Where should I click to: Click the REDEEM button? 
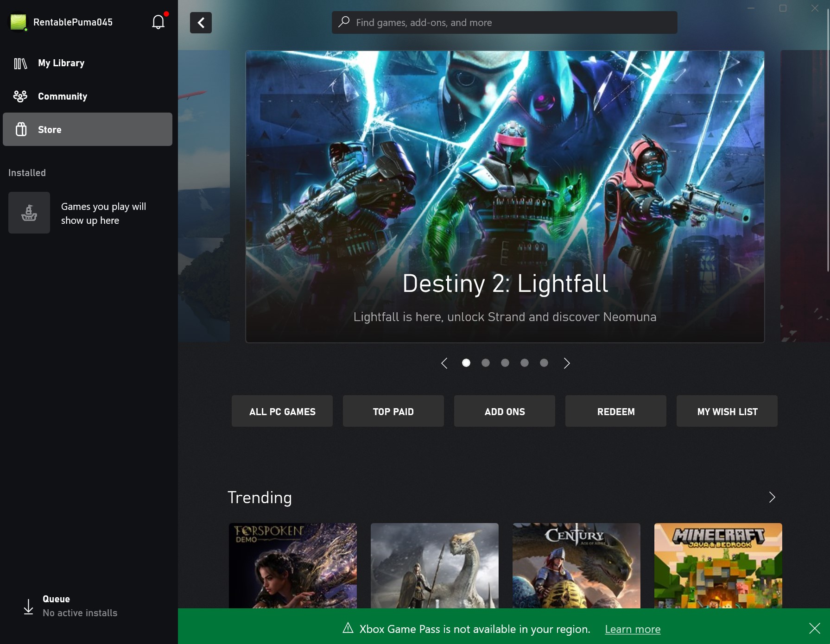(x=616, y=411)
